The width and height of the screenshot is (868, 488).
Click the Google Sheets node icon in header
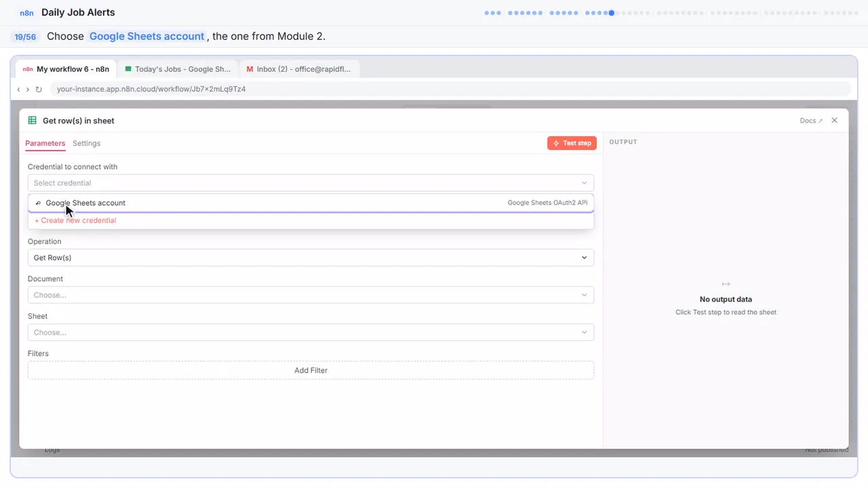pyautogui.click(x=32, y=121)
